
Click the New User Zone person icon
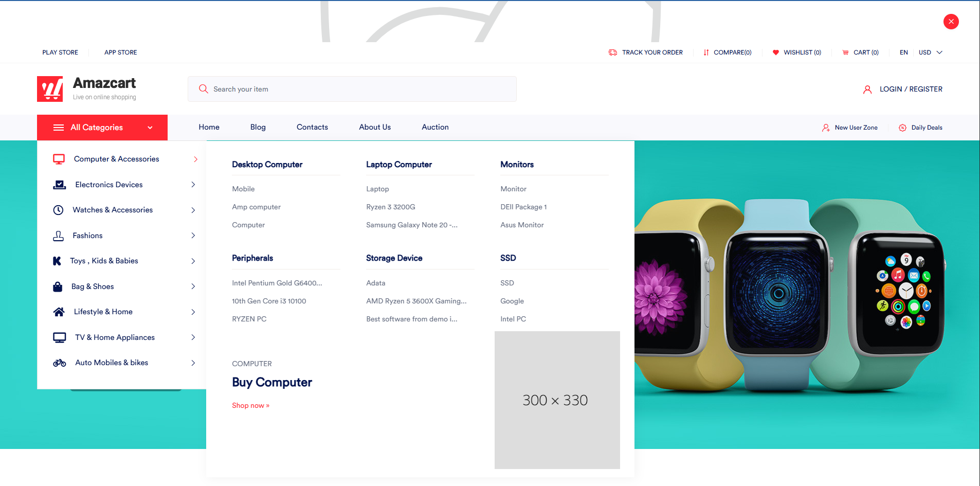click(826, 128)
